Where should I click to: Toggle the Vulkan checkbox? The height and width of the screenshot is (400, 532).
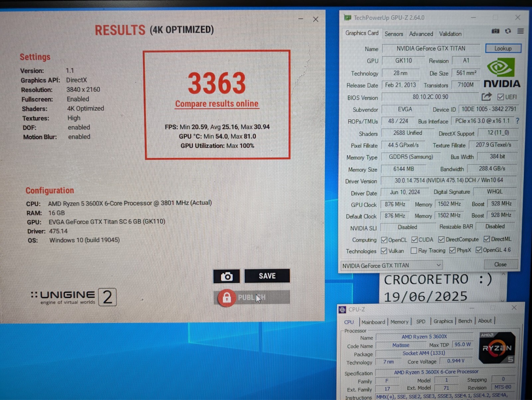(384, 251)
